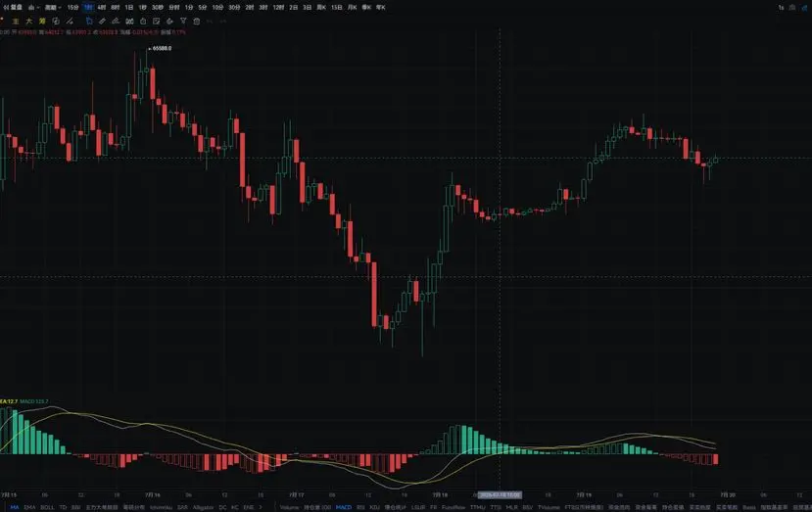Toggle the BOLL indicator
The height and width of the screenshot is (512, 812).
tap(47, 507)
